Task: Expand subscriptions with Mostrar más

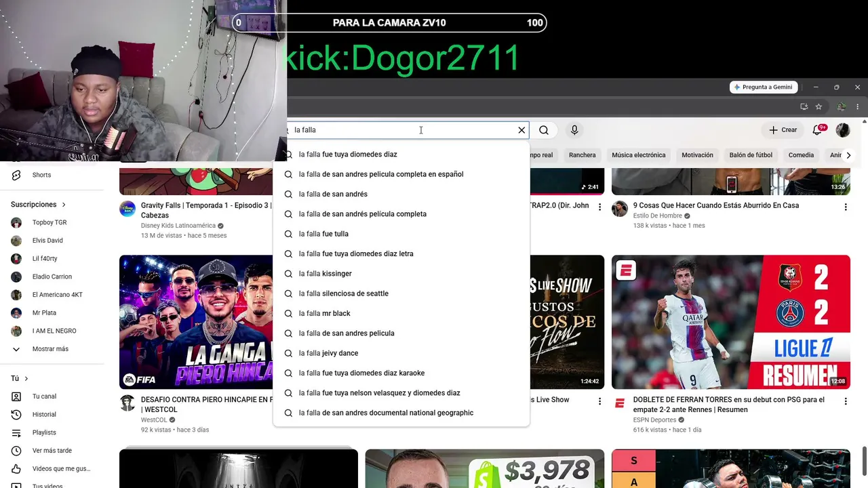Action: (x=52, y=349)
